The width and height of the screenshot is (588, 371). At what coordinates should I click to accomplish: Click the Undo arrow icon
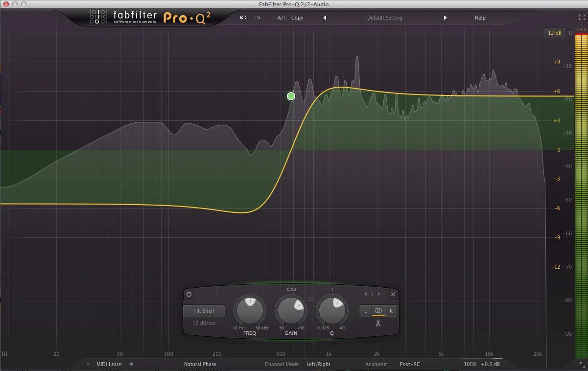click(243, 18)
